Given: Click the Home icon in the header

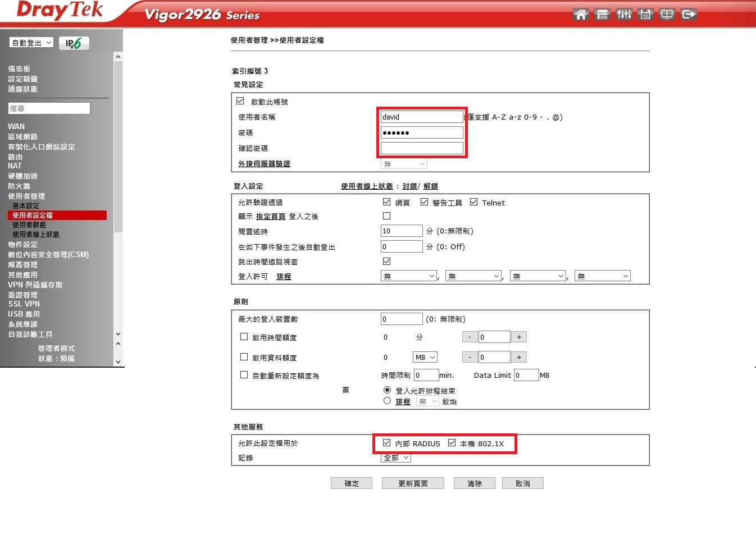Looking at the screenshot, I should (x=581, y=14).
